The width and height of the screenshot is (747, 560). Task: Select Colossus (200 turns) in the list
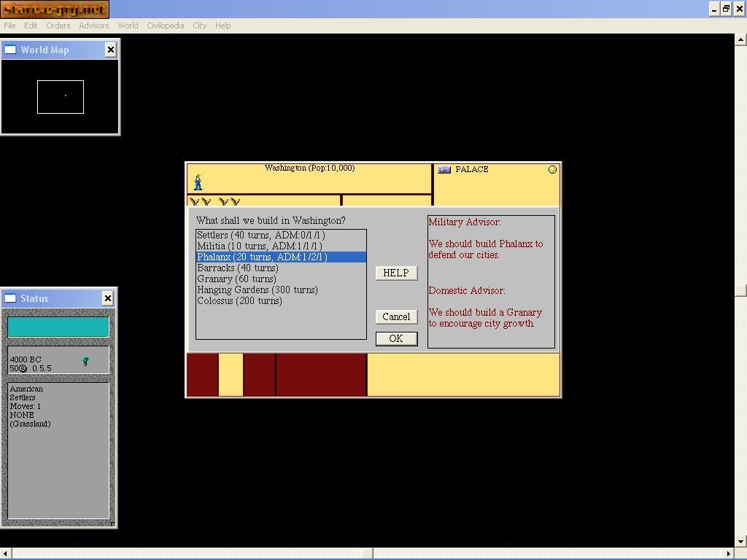[281, 301]
